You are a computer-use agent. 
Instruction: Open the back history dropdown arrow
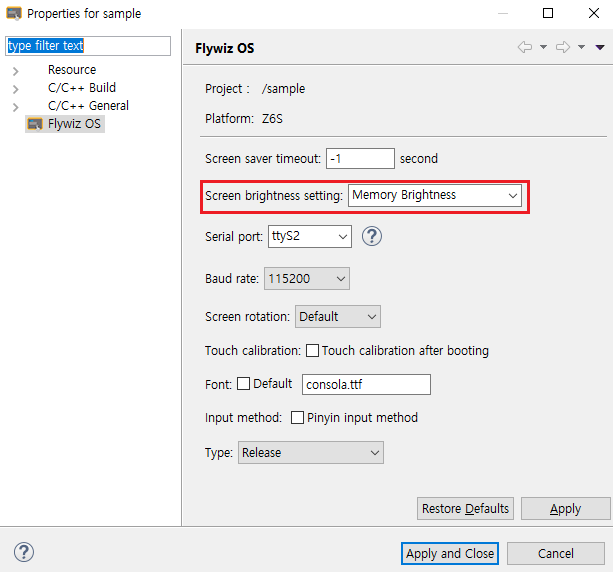tap(543, 47)
